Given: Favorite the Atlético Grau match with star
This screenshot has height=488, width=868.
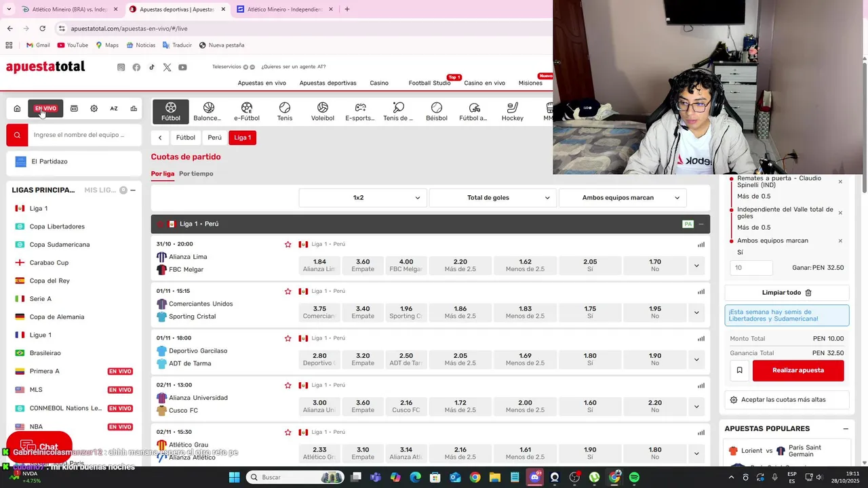Looking at the screenshot, I should 288,432.
